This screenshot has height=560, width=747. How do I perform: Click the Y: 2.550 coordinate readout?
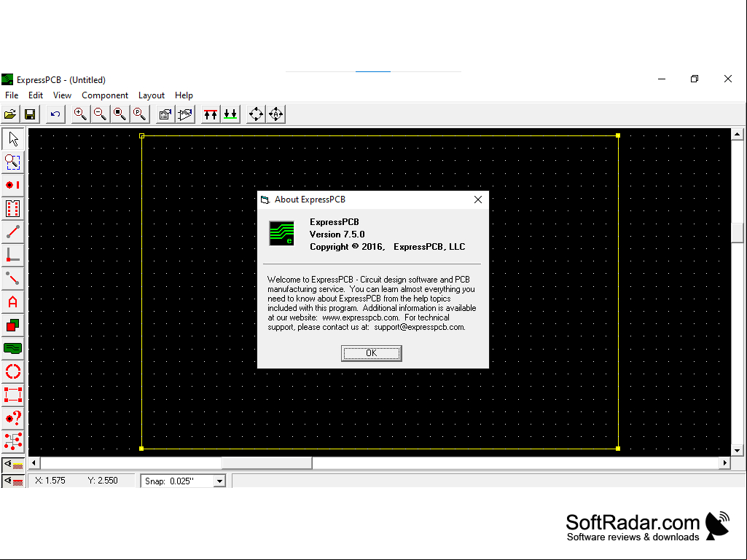coord(103,481)
